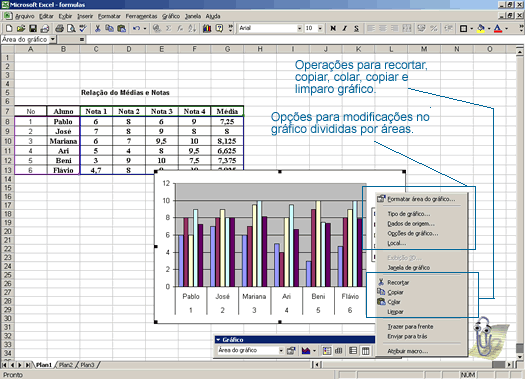The height and width of the screenshot is (379, 525).
Task: Toggle the By Row series button
Action: pos(353,351)
